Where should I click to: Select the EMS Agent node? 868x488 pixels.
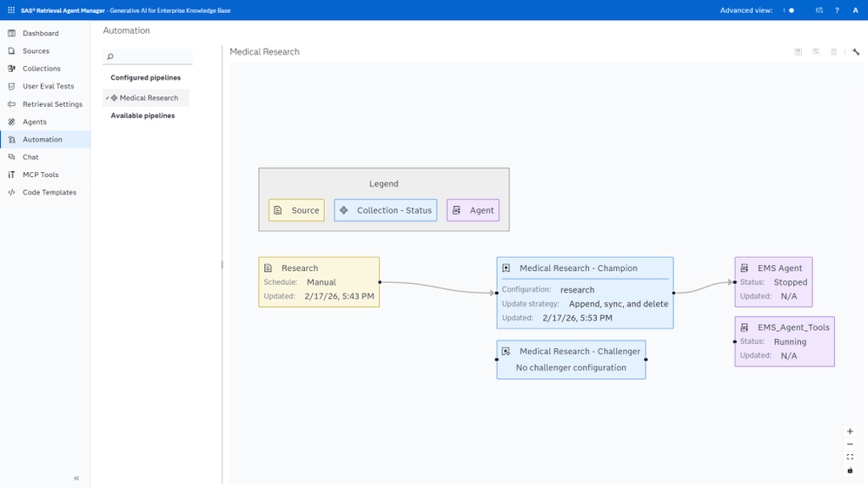pos(773,281)
